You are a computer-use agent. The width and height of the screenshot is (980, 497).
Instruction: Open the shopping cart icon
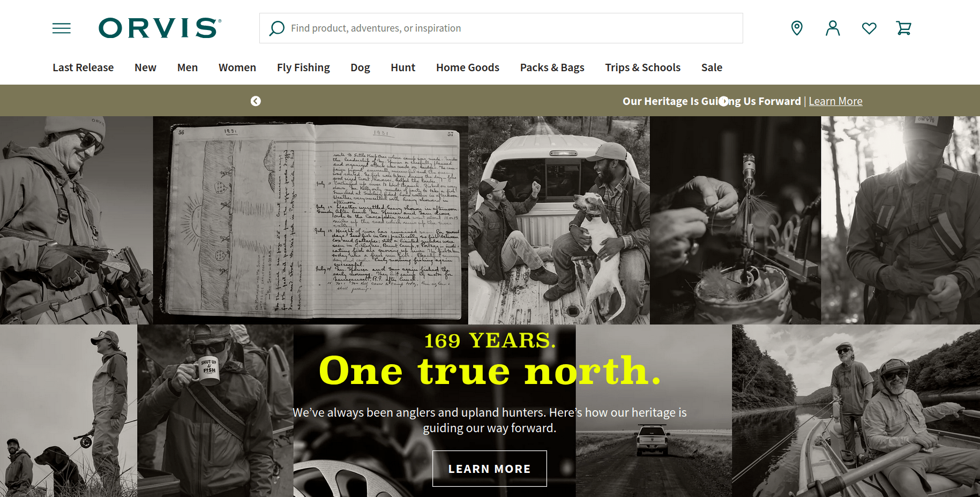click(904, 28)
